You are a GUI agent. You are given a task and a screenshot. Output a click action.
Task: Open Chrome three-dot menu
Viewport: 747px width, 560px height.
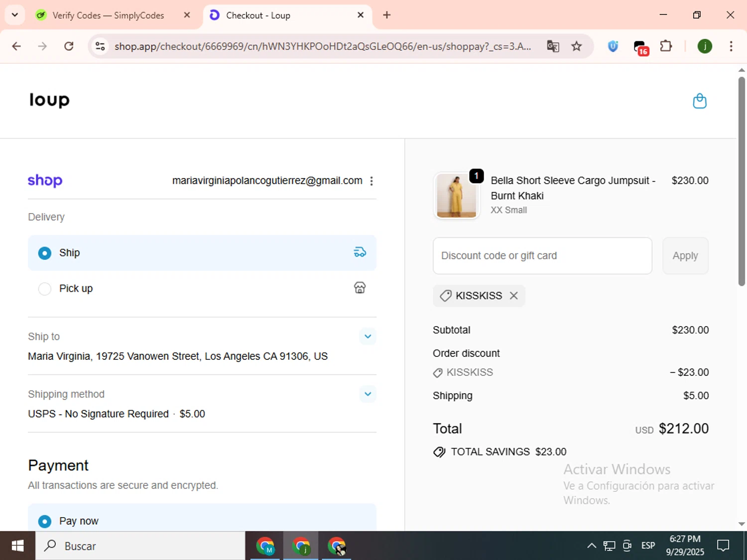pyautogui.click(x=731, y=46)
